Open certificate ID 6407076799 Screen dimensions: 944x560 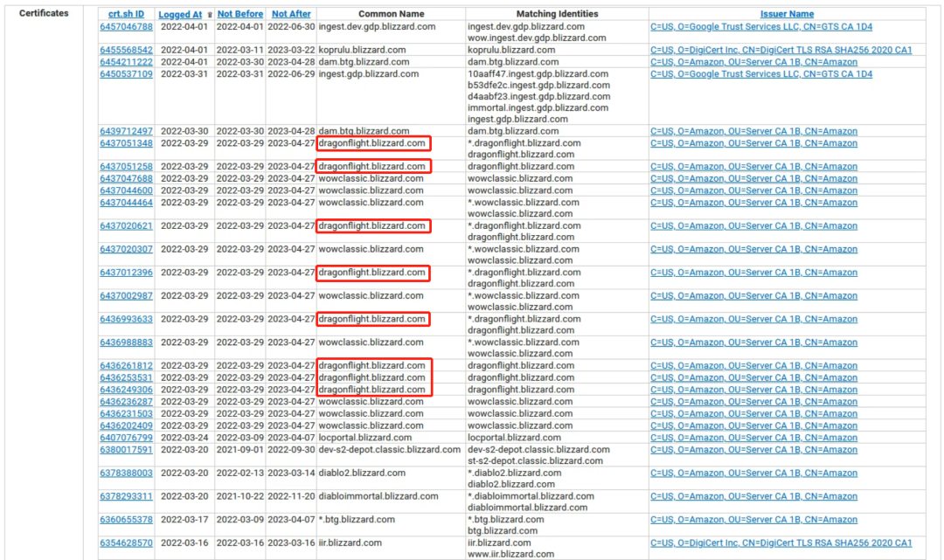pyautogui.click(x=127, y=438)
